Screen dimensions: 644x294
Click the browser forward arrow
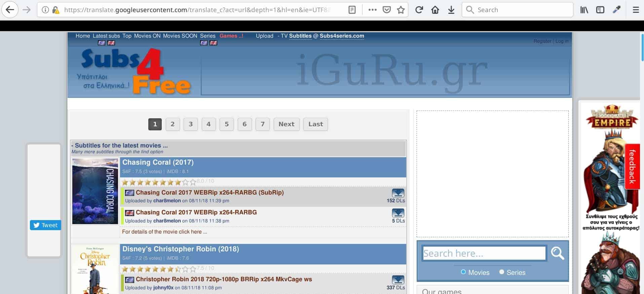[x=27, y=10]
